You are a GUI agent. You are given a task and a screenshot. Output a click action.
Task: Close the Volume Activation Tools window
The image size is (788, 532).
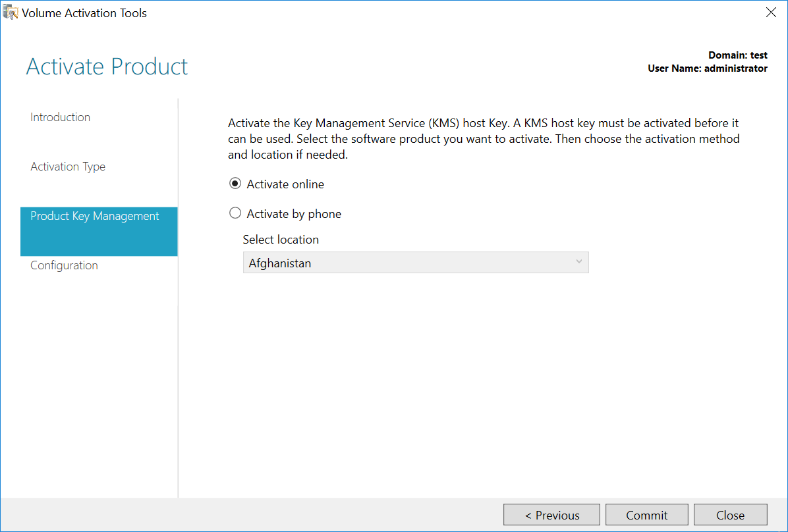[771, 13]
